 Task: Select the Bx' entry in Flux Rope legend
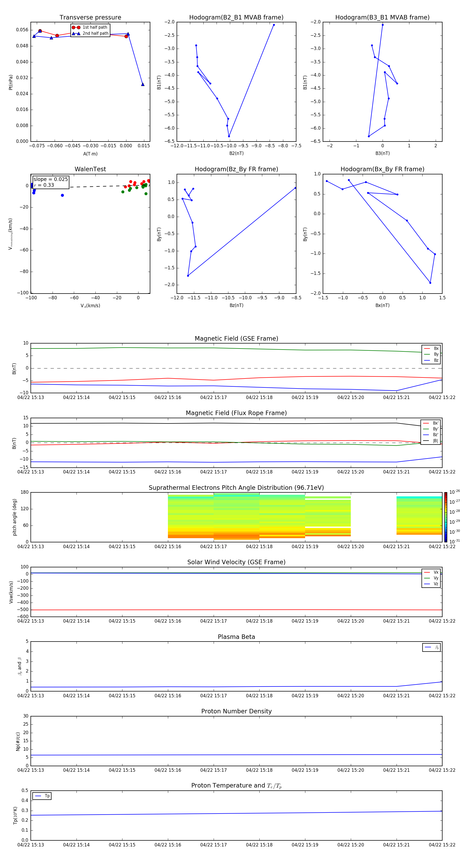click(x=431, y=423)
